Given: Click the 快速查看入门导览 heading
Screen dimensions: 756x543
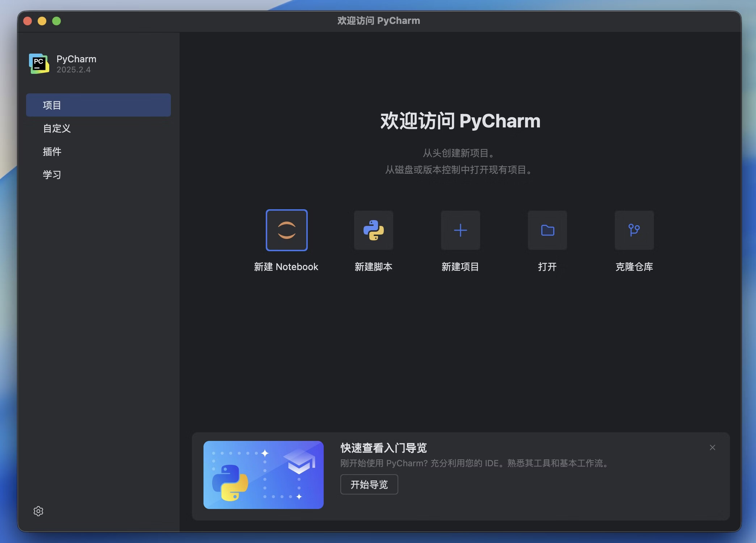Looking at the screenshot, I should (x=383, y=448).
